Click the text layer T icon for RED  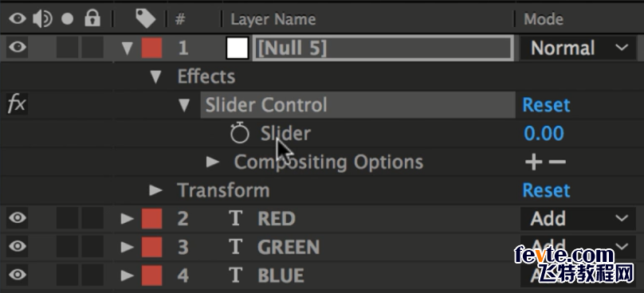[x=235, y=218]
